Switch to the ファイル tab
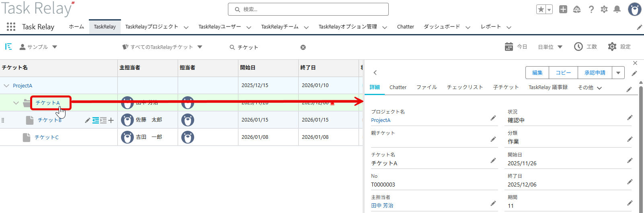The height and width of the screenshot is (213, 644). coord(427,87)
